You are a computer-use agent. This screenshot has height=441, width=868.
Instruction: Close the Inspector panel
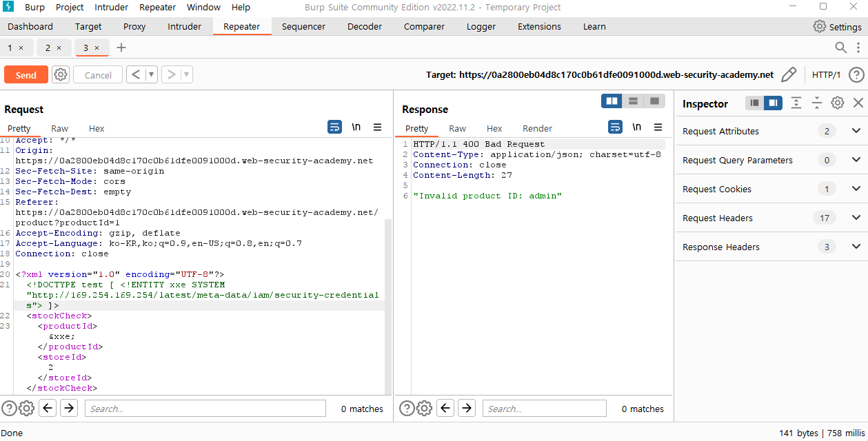tap(858, 103)
